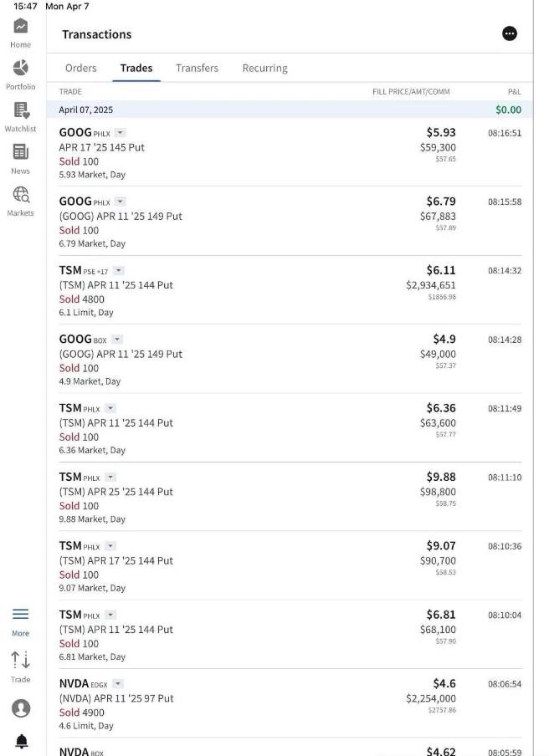
Task: Switch to the Transfers tab
Action: tap(197, 68)
